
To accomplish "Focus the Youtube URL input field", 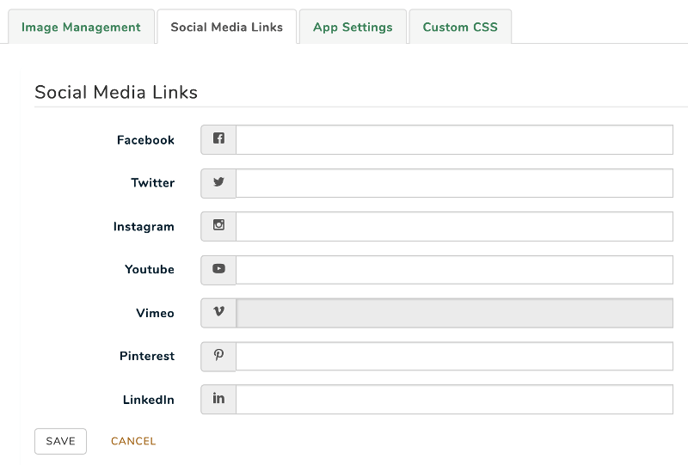I will [455, 270].
